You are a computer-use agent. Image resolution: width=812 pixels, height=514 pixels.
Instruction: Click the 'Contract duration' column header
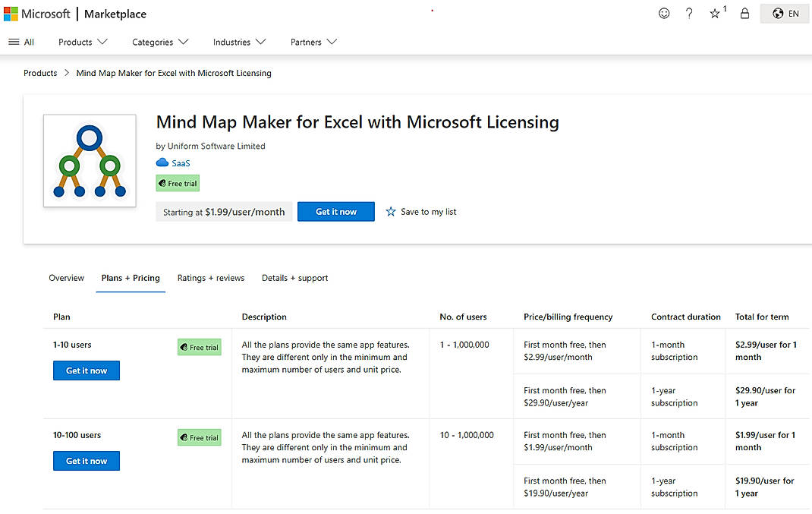685,317
